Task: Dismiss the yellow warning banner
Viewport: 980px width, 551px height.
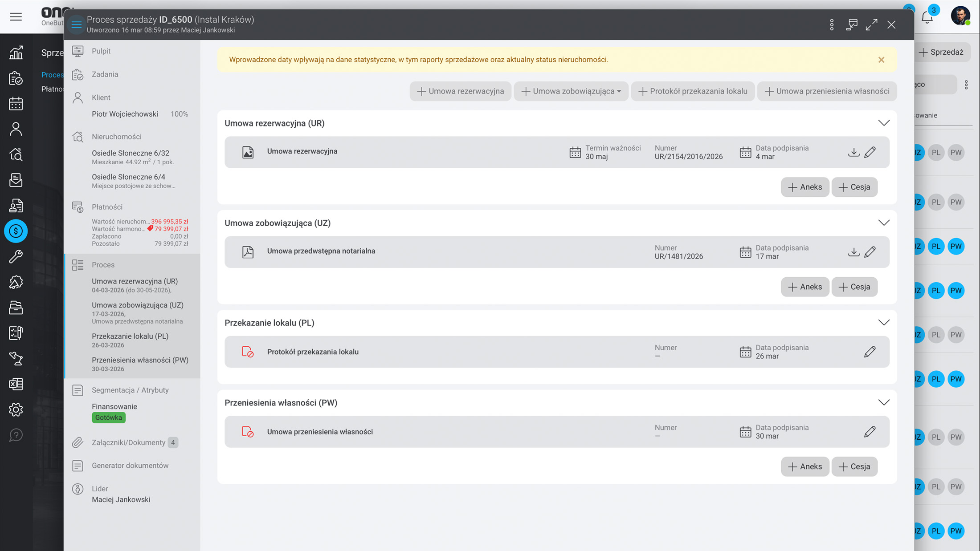Action: 881,60
